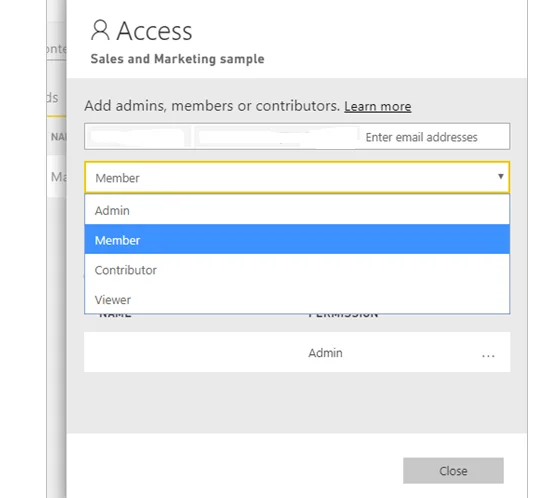Select Admin from the role dropdown list

(x=297, y=210)
